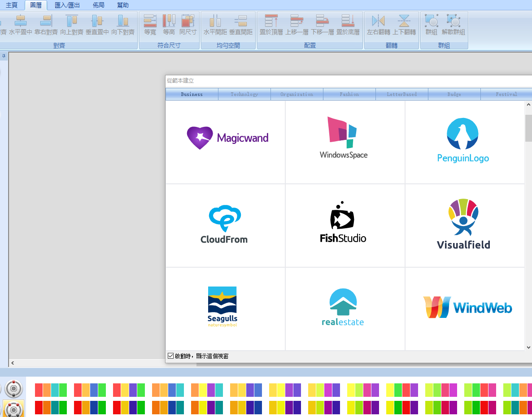Send layer to bottom with 置於底層
The width and height of the screenshot is (532, 417).
coord(348,25)
